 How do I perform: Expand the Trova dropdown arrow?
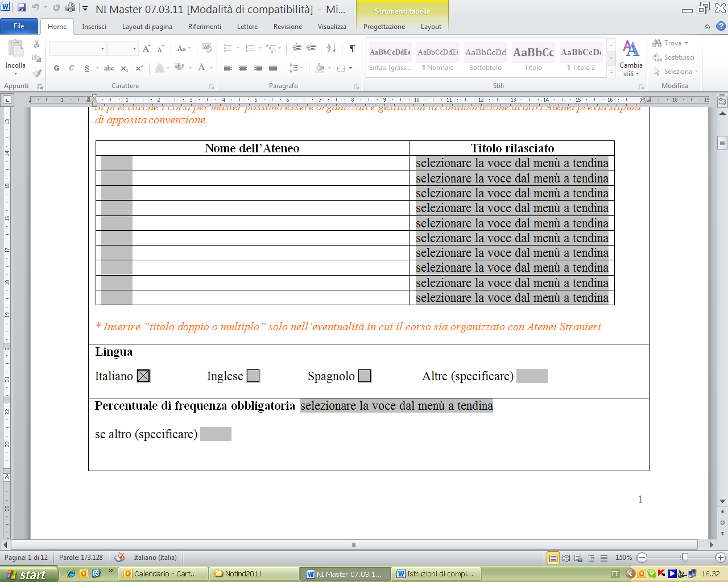686,43
